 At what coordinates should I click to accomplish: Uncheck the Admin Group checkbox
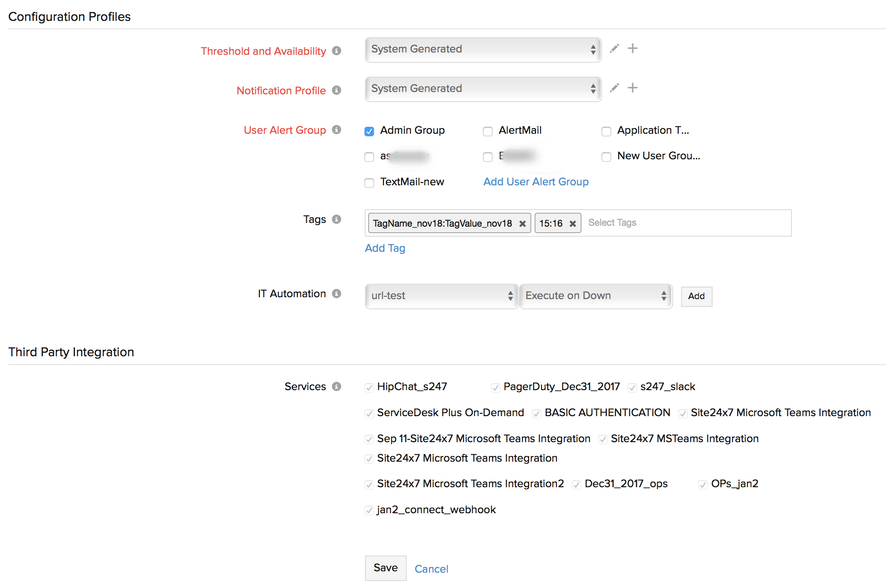369,131
